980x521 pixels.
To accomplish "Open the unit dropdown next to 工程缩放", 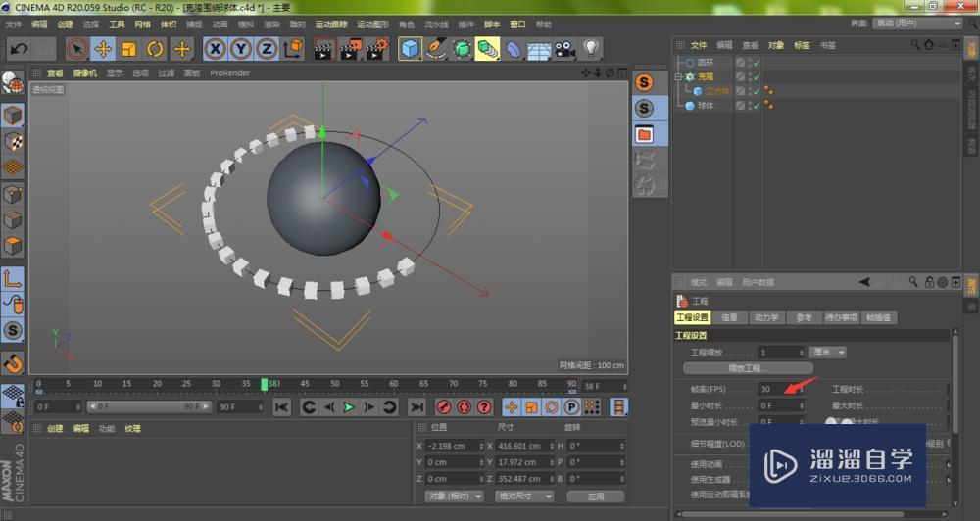I will click(x=828, y=353).
